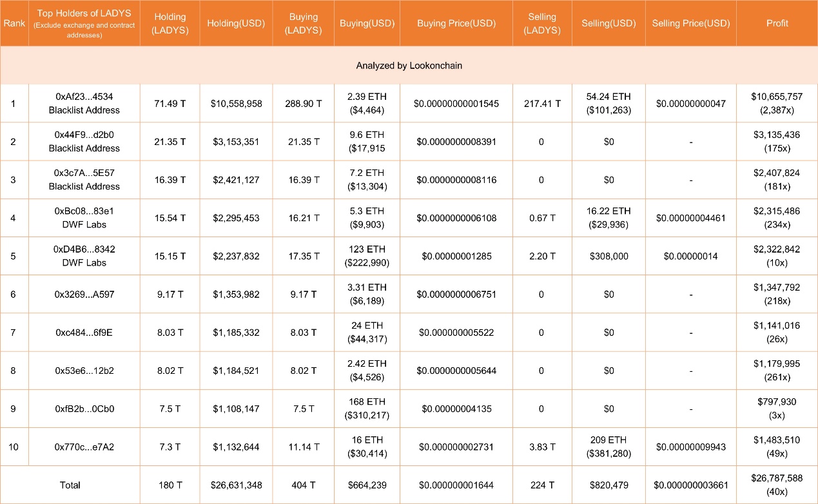Click the "Selling Price(USD)" column header
The height and width of the screenshot is (504, 818).
click(x=691, y=23)
